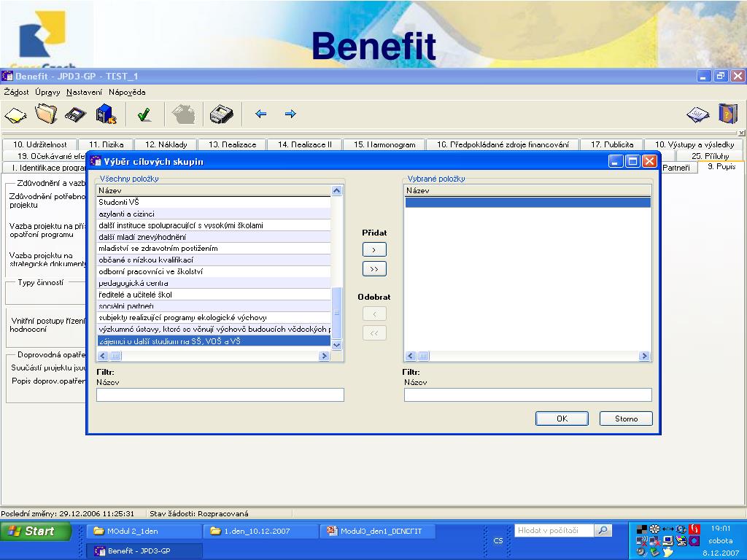The height and width of the screenshot is (560, 747).
Task: Click the Název header in Vybrané položky
Action: click(x=528, y=190)
